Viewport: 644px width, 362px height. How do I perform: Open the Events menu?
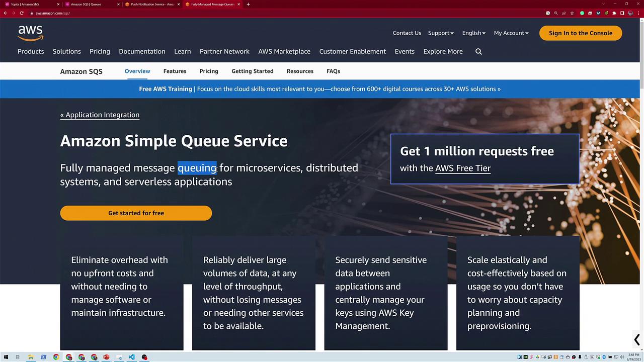point(405,51)
